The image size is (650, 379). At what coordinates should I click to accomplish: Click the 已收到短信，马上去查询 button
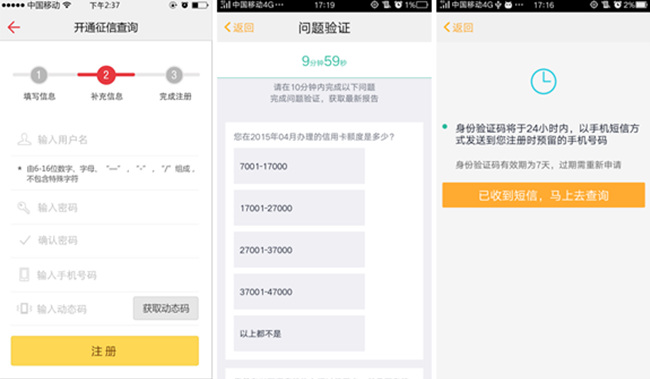point(543,195)
